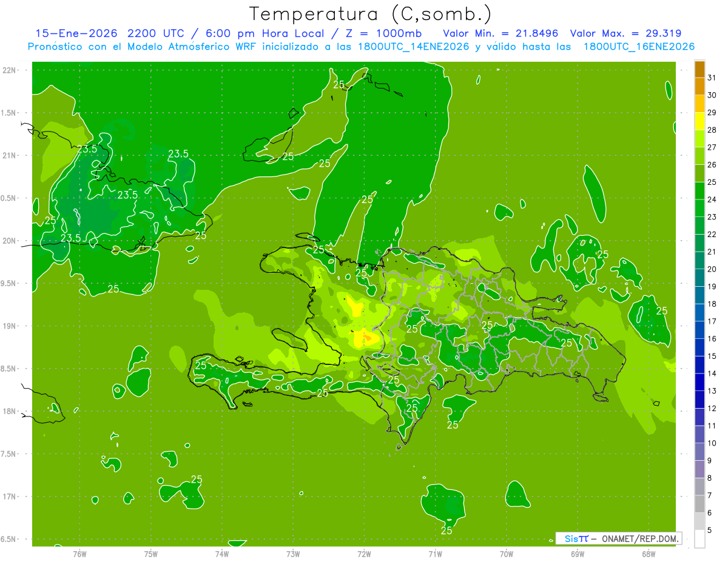The image size is (728, 562).
Task: Click the "18N" latitude axis label
Action: (10, 411)
